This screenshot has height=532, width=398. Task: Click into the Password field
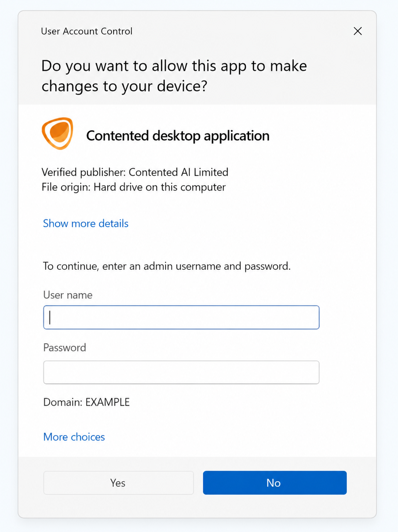(181, 372)
